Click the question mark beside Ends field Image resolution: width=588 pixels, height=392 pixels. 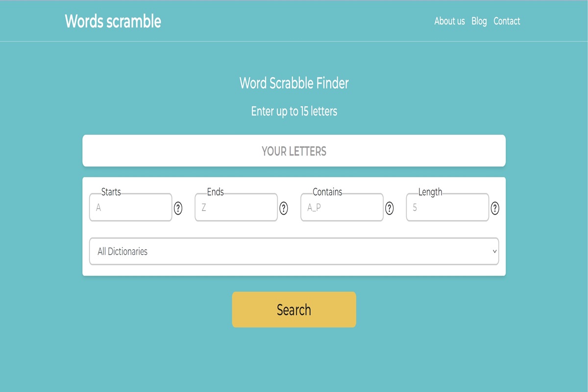pos(284,208)
